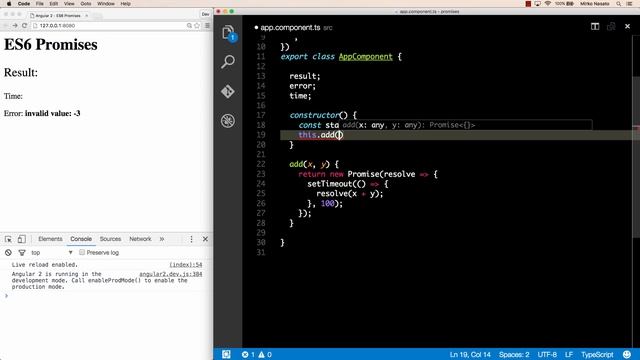Click the app.component.ts editor tab title

pos(290,27)
